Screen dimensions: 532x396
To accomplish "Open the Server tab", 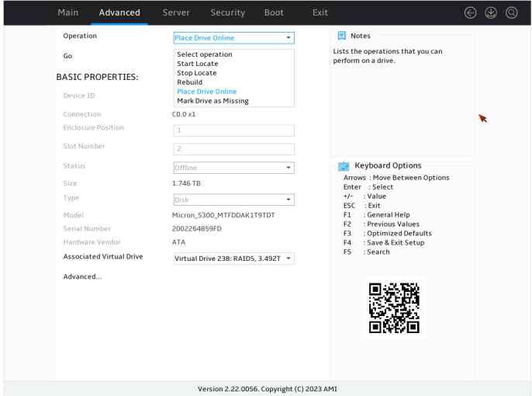I will click(176, 12).
